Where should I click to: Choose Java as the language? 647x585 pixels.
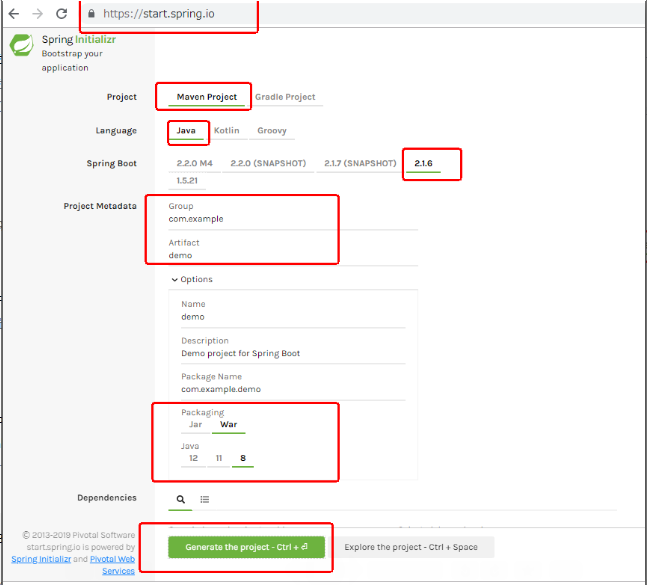tap(186, 131)
